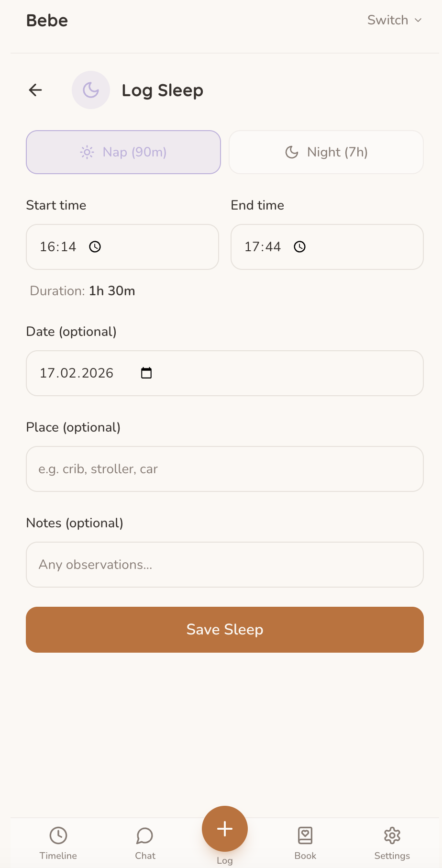Open the Book icon in bottom bar
The width and height of the screenshot is (442, 868).
tap(305, 836)
